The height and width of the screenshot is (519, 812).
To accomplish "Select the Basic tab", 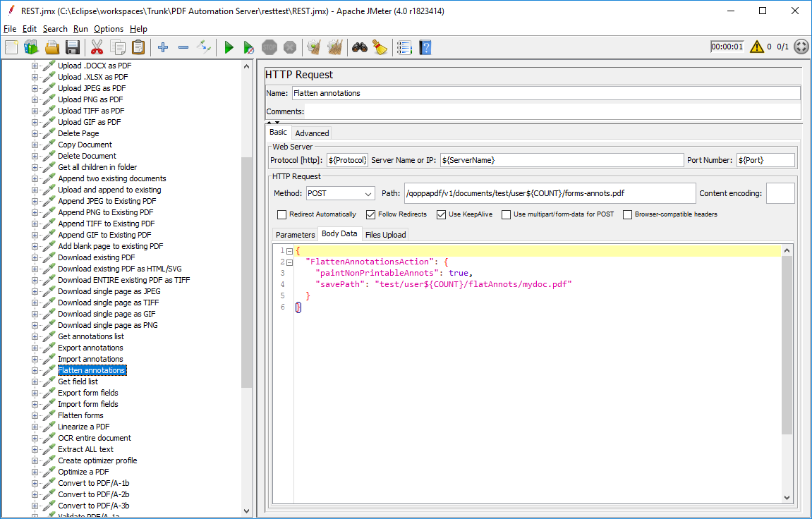I will 278,133.
